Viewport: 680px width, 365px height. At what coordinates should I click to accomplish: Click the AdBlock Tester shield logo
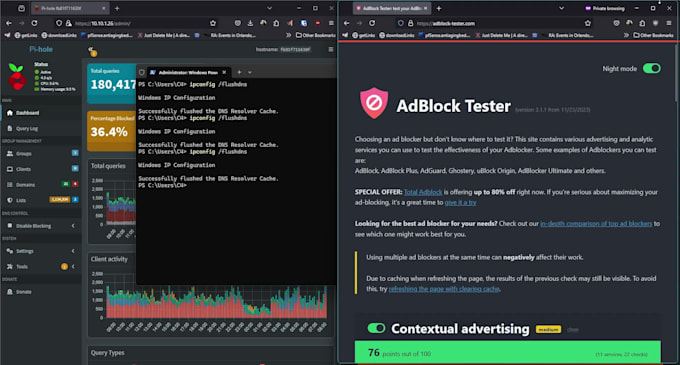[x=374, y=103]
